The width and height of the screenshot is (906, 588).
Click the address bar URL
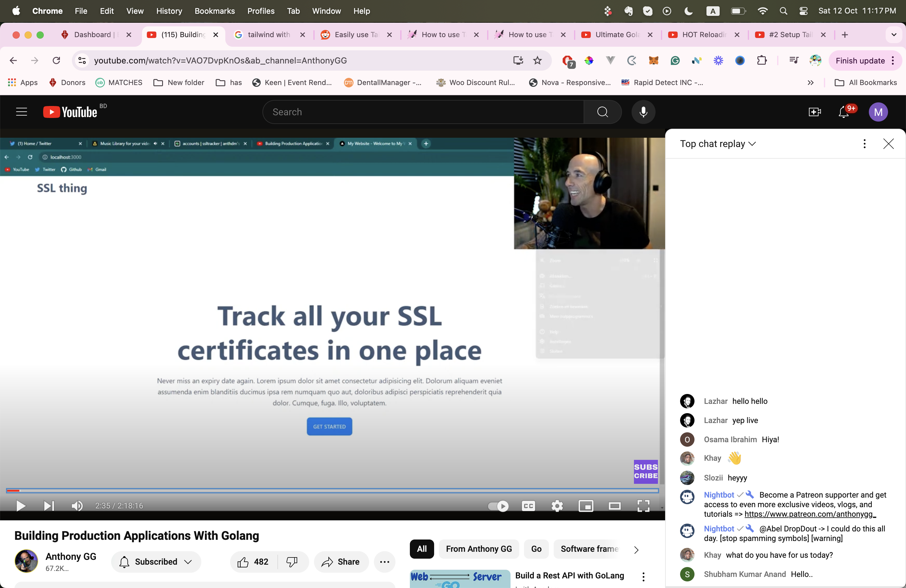[220, 60]
